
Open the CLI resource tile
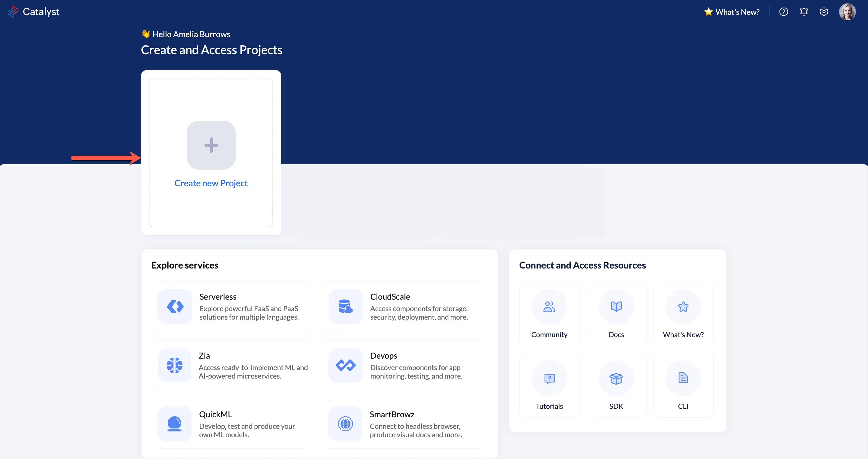point(683,385)
